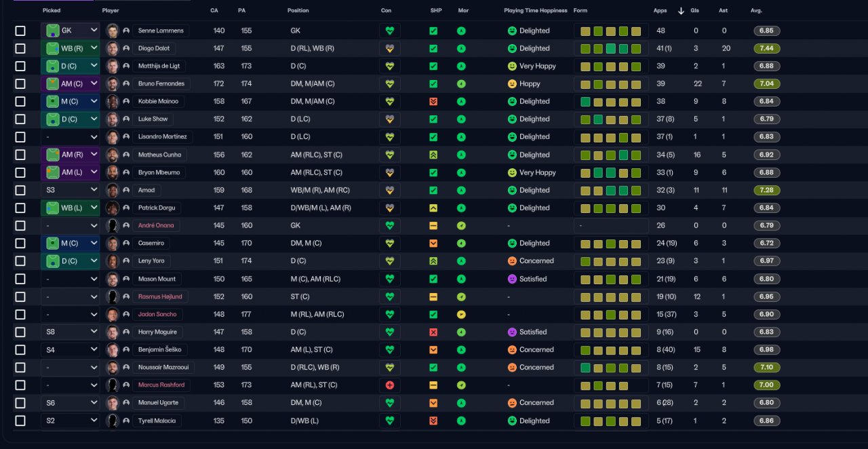Open the AM (R) picked dropdown for Matheus Cunha
Image resolution: width=868 pixels, height=449 pixels.
[x=71, y=155]
